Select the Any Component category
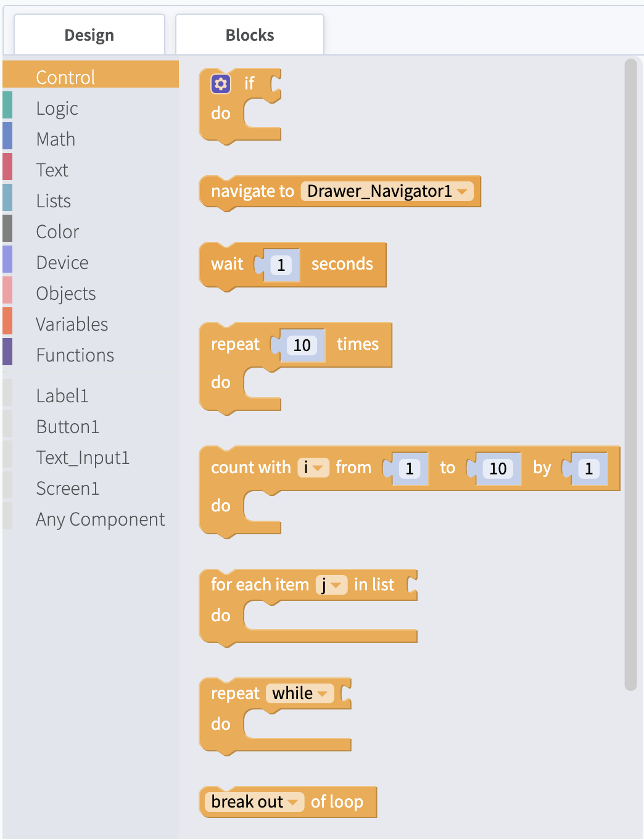This screenshot has width=644, height=839. (100, 519)
